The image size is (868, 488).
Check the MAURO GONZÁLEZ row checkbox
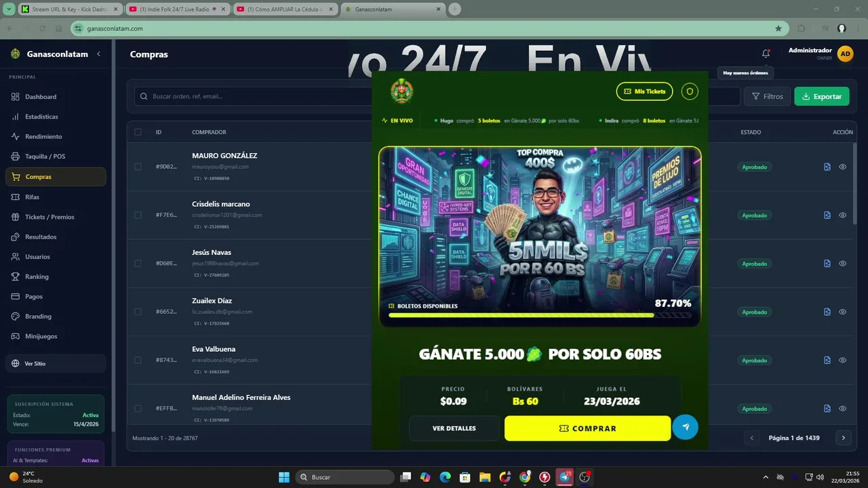(x=138, y=167)
